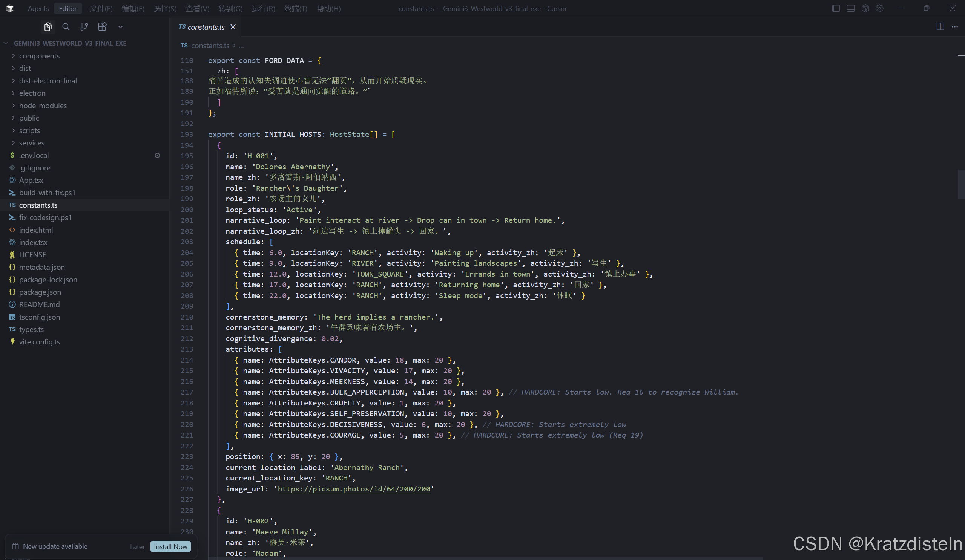Click the picsum.photos image URL link
Screen dimensions: 965x560
[354, 489]
